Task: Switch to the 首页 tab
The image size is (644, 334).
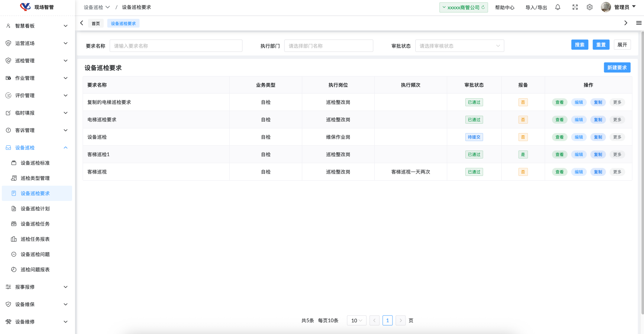Action: tap(96, 24)
